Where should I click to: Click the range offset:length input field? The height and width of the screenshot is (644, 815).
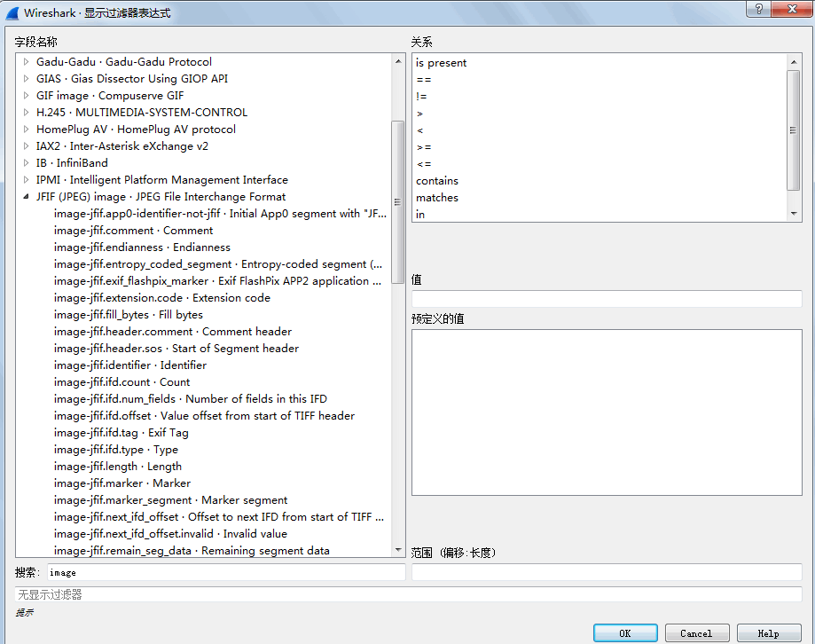607,572
